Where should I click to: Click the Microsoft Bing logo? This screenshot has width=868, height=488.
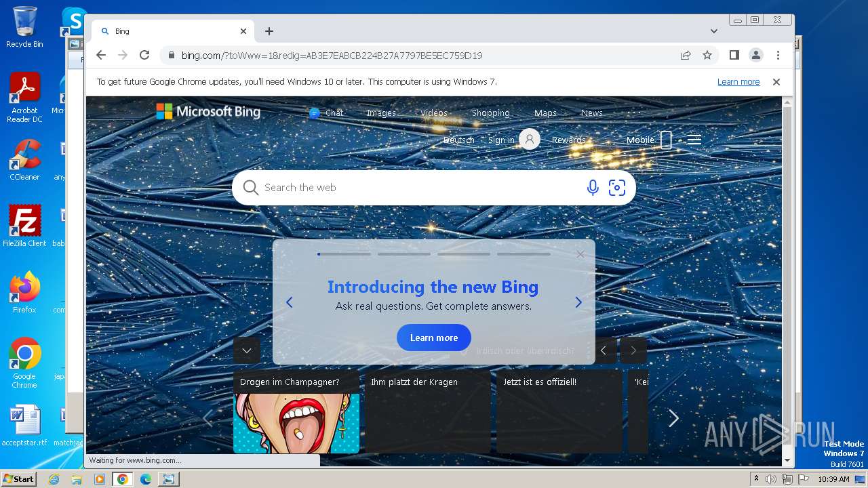click(208, 111)
